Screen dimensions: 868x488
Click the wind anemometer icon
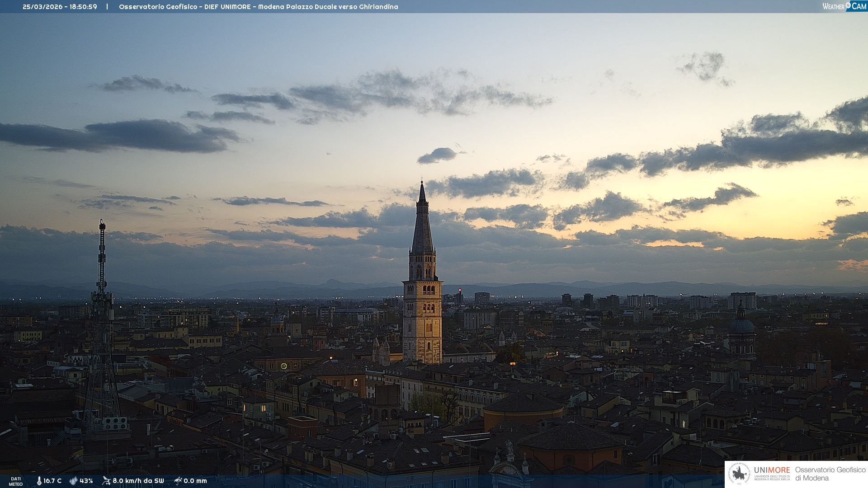[106, 481]
